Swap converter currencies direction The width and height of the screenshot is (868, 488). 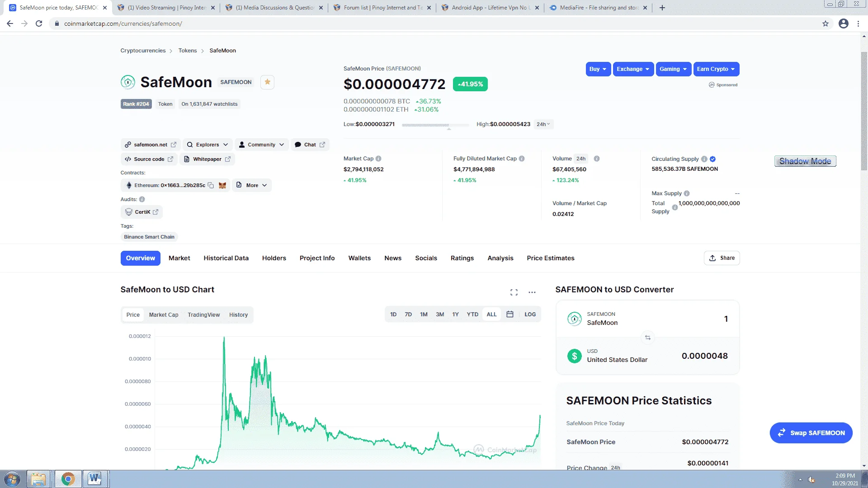(647, 338)
